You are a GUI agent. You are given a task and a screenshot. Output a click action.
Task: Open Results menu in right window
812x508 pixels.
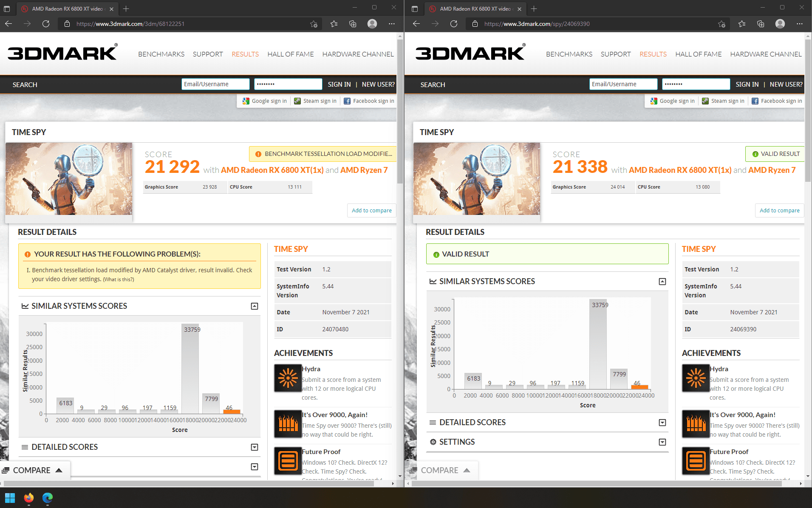pyautogui.click(x=653, y=54)
